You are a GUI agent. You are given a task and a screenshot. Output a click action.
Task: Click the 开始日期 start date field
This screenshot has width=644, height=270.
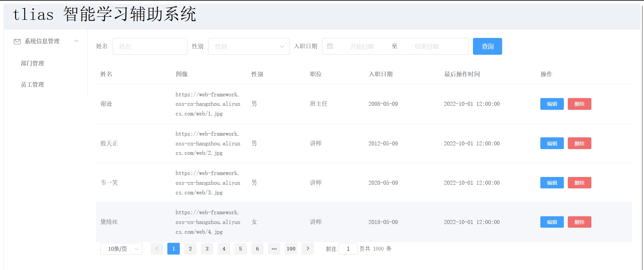pyautogui.click(x=362, y=46)
